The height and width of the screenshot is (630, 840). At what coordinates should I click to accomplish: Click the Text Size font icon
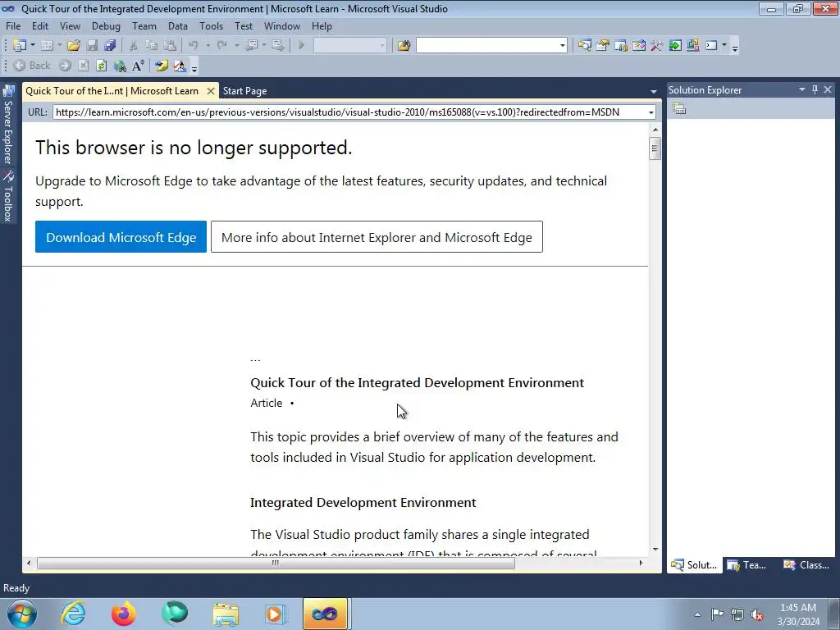point(138,66)
